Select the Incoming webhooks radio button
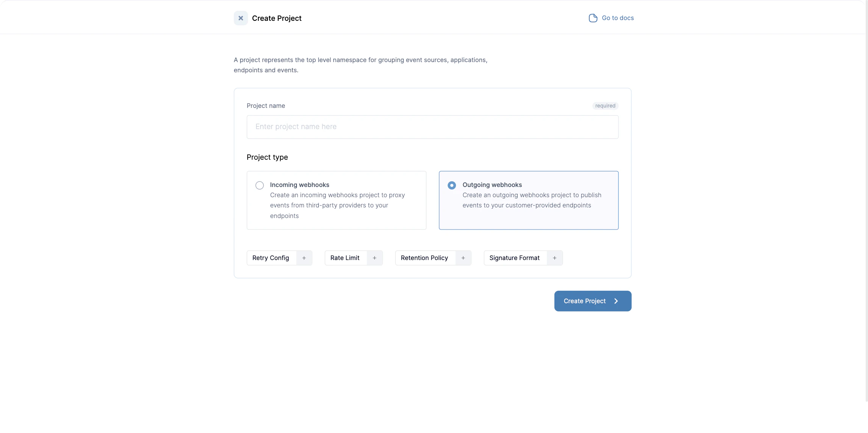 [x=259, y=185]
